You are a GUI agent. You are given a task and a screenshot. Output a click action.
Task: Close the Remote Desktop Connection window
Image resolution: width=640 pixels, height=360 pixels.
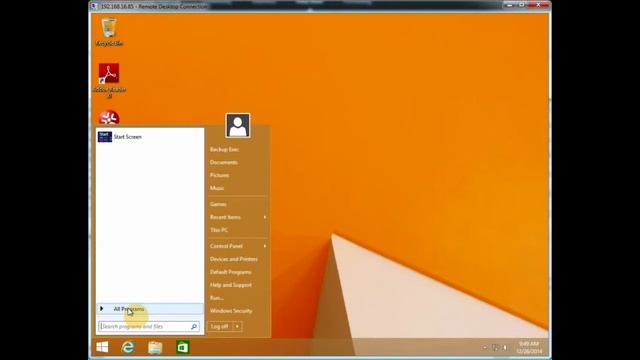pos(539,5)
